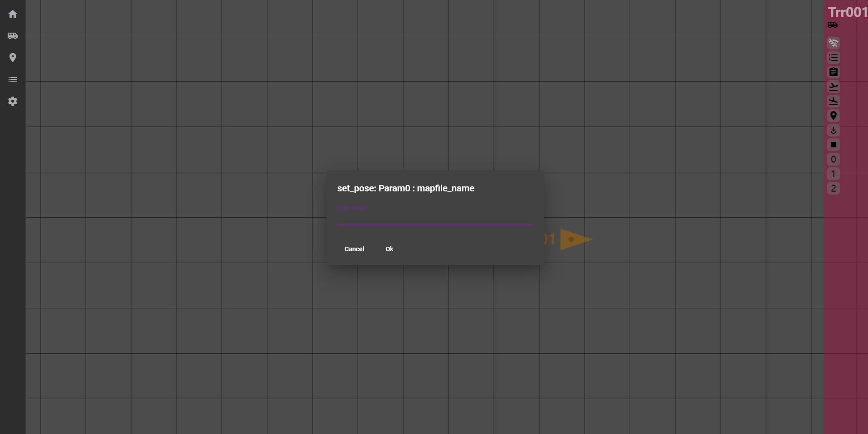Click the numbered list icon in Trr001 panel
The image size is (868, 434).
(x=834, y=58)
